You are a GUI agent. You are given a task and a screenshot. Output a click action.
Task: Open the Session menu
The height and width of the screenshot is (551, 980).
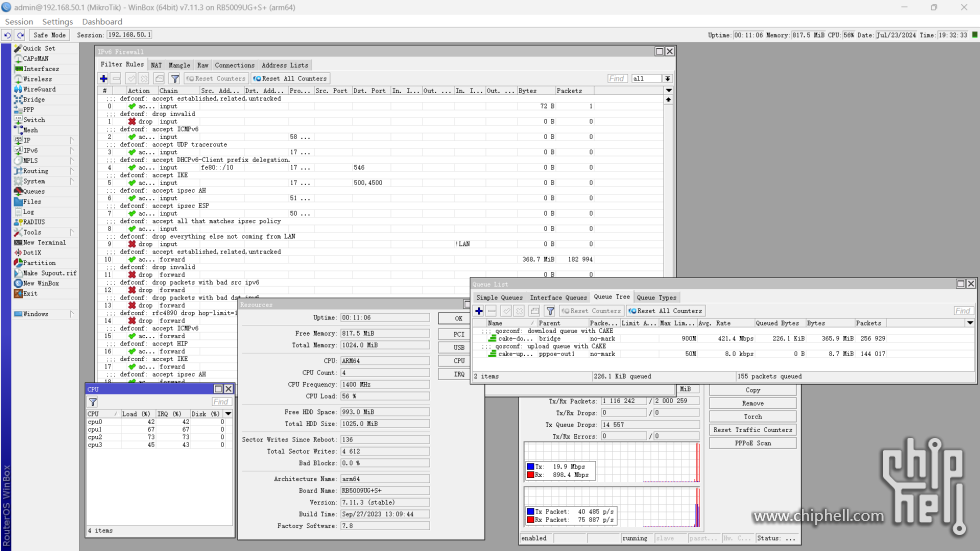pyautogui.click(x=19, y=22)
